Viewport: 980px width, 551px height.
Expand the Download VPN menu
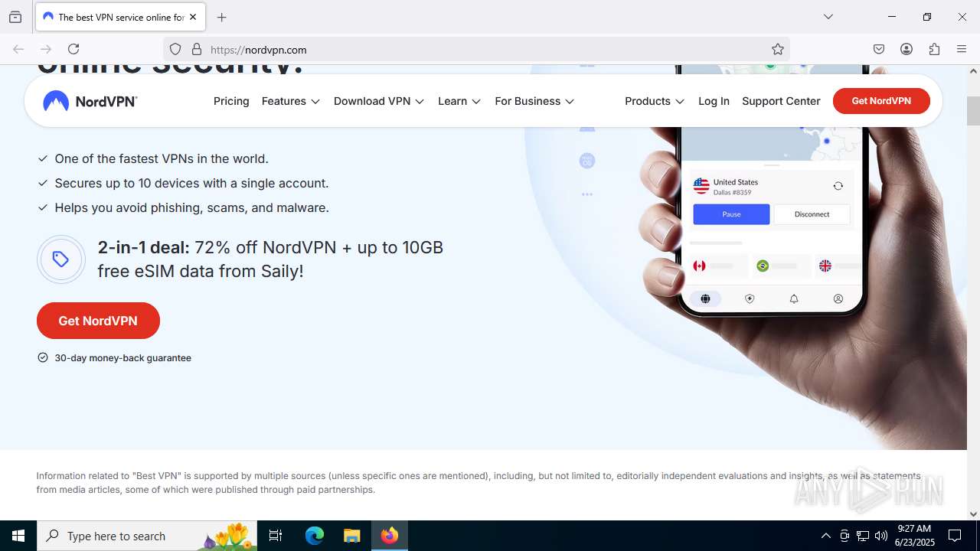pos(379,101)
